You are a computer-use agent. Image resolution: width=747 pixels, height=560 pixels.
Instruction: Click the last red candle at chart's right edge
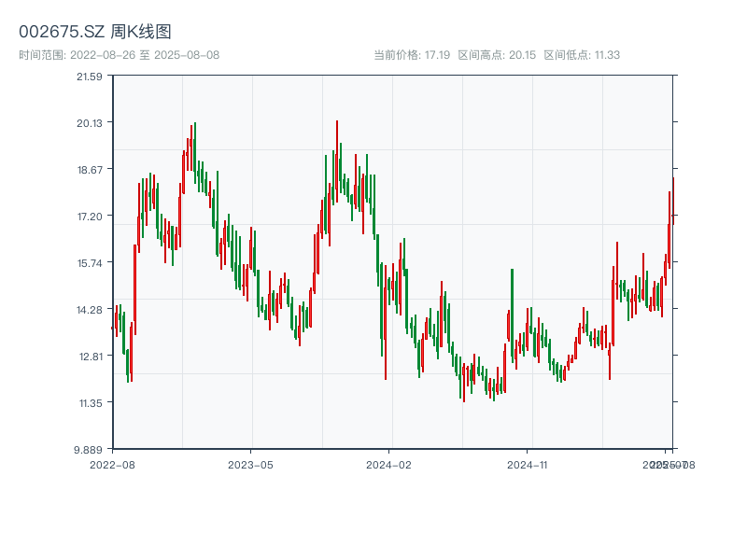point(673,201)
